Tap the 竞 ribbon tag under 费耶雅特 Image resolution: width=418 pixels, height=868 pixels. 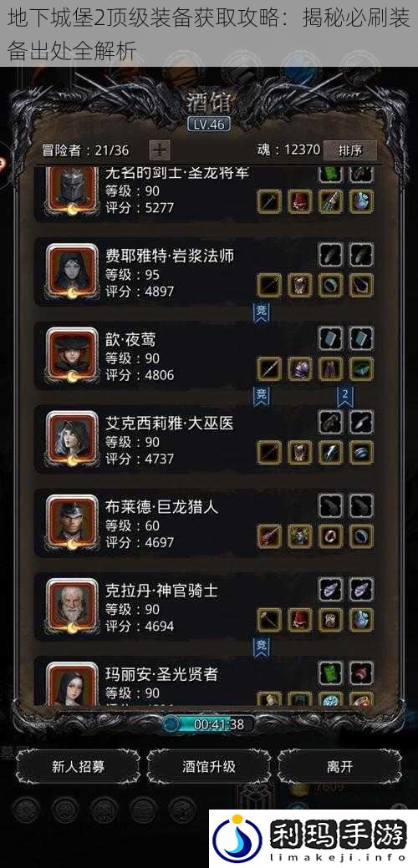[x=262, y=312]
